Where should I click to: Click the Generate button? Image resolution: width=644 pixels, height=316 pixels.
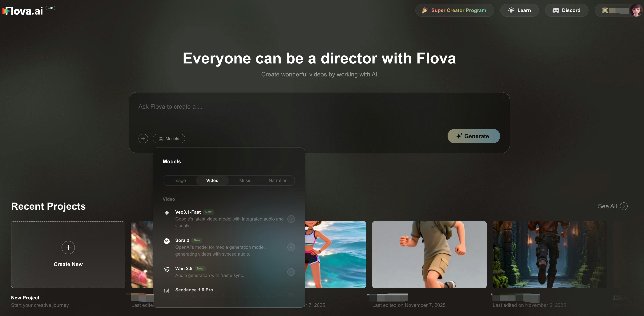(473, 136)
